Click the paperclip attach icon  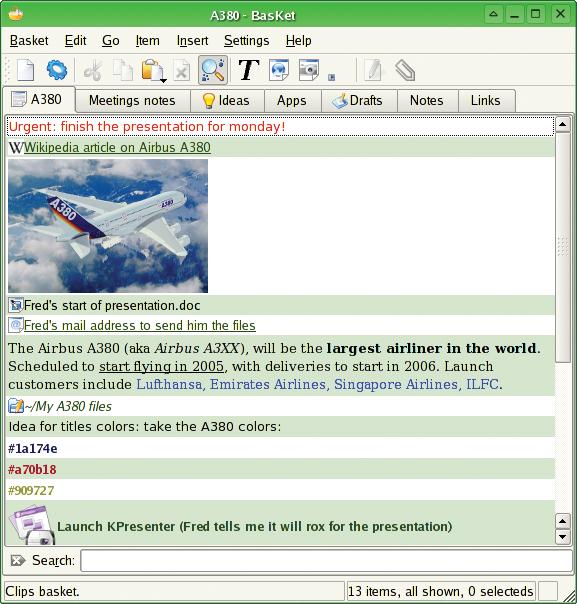click(405, 70)
